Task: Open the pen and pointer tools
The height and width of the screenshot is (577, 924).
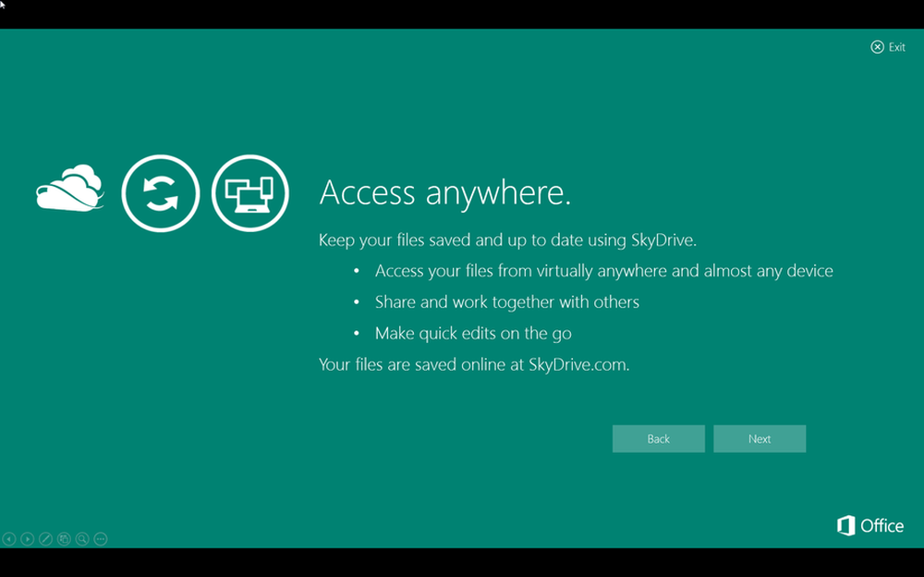Action: pyautogui.click(x=45, y=539)
